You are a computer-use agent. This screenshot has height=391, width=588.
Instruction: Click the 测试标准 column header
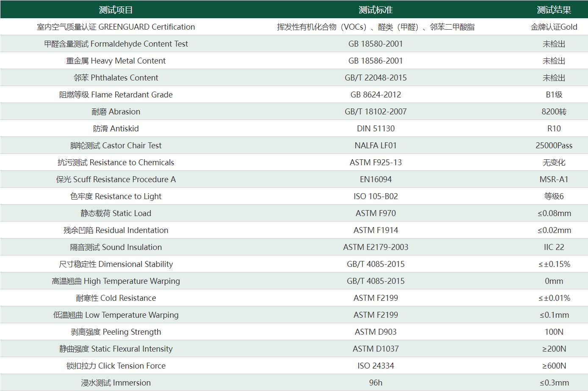click(376, 10)
